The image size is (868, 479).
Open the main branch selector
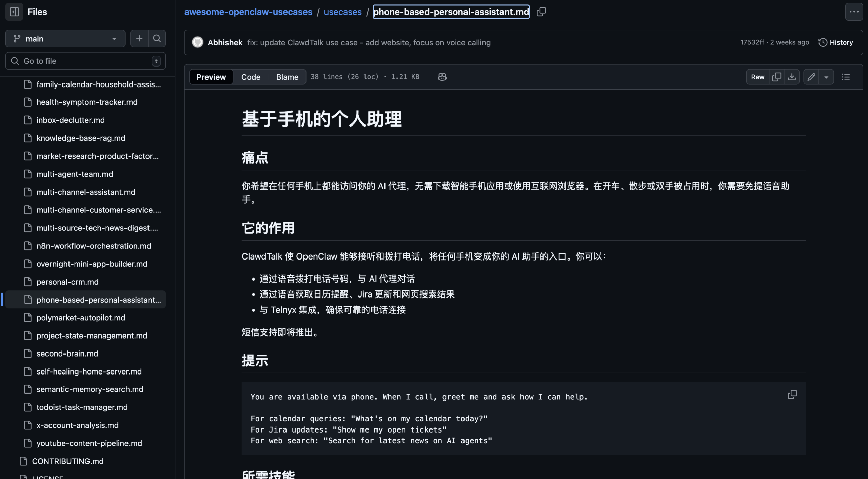tap(65, 38)
